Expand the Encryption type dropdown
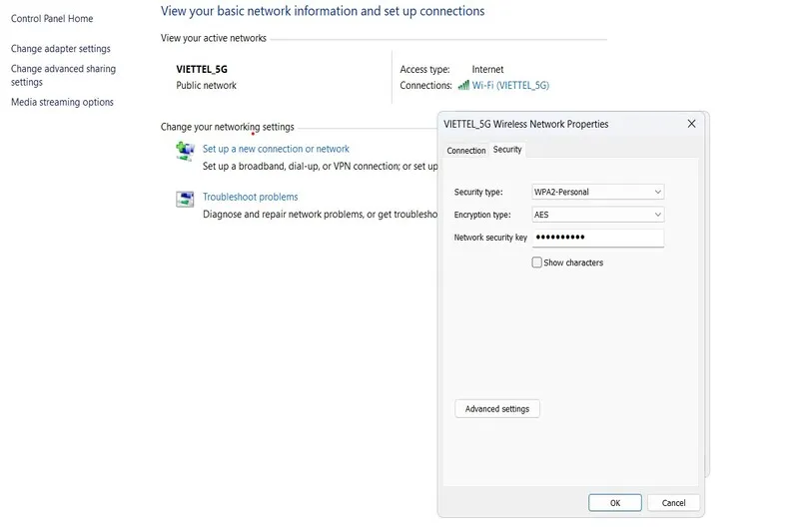The width and height of the screenshot is (799, 532). pos(597,215)
